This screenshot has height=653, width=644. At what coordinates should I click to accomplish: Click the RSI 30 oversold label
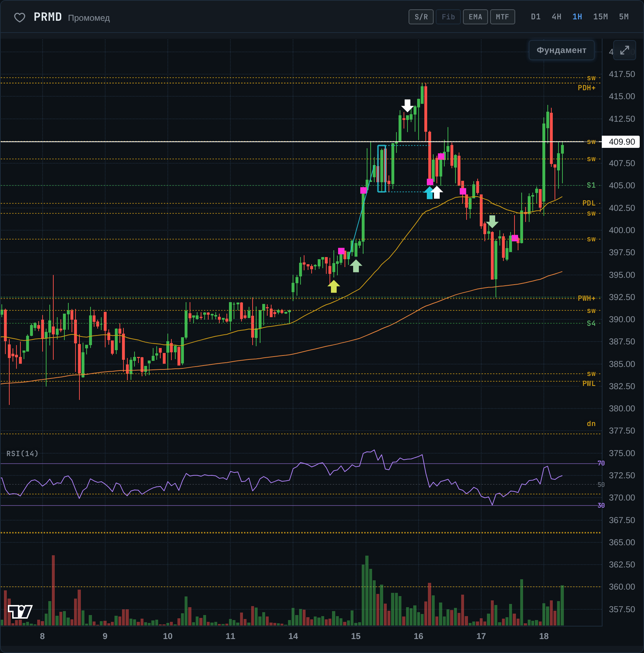point(601,505)
